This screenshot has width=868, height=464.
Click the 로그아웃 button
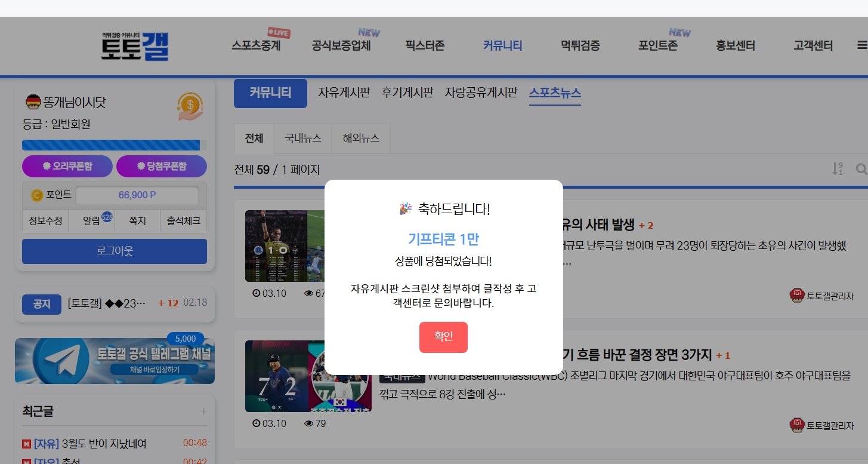[x=114, y=251]
